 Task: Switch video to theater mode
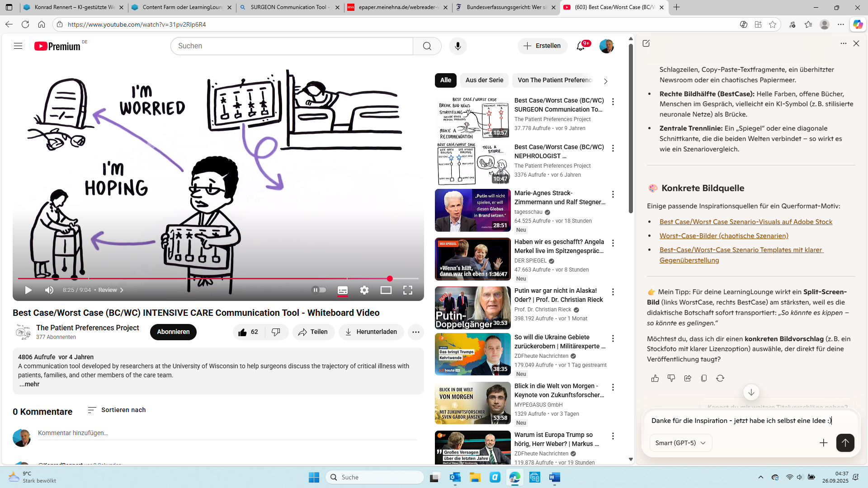click(x=386, y=290)
